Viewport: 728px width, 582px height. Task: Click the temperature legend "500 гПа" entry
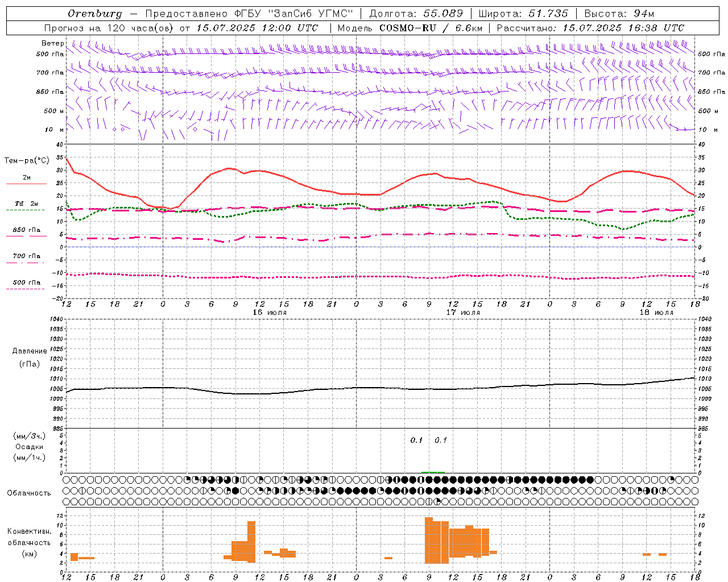pos(27,282)
